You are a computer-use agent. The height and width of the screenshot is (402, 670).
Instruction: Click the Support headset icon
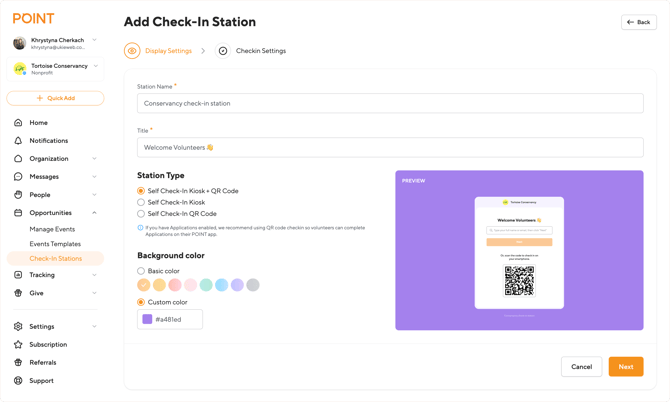tap(18, 381)
